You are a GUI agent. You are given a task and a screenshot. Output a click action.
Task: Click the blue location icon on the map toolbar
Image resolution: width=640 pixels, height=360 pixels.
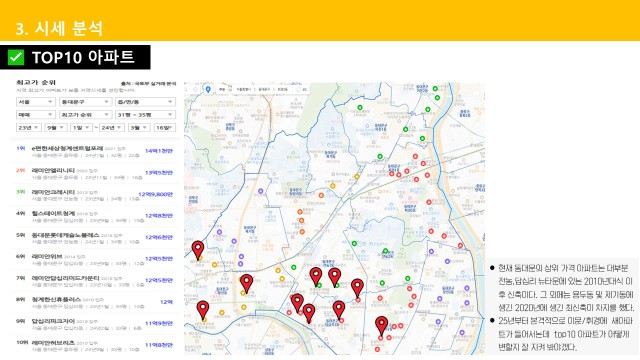click(x=208, y=89)
